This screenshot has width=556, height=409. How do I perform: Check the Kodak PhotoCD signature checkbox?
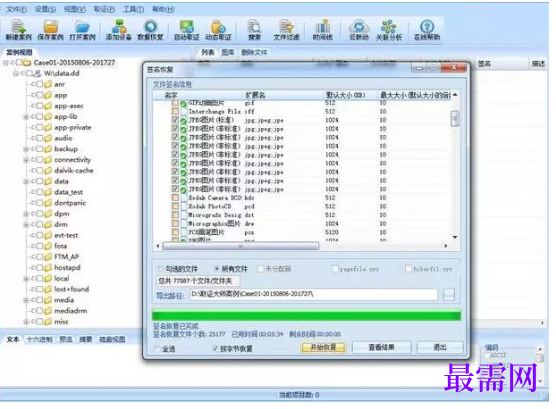[175, 206]
